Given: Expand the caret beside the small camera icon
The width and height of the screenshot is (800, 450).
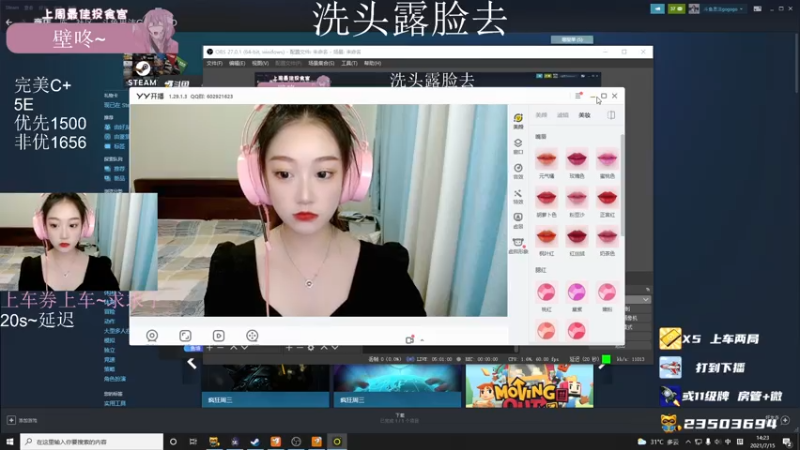Looking at the screenshot, I should pos(422,340).
